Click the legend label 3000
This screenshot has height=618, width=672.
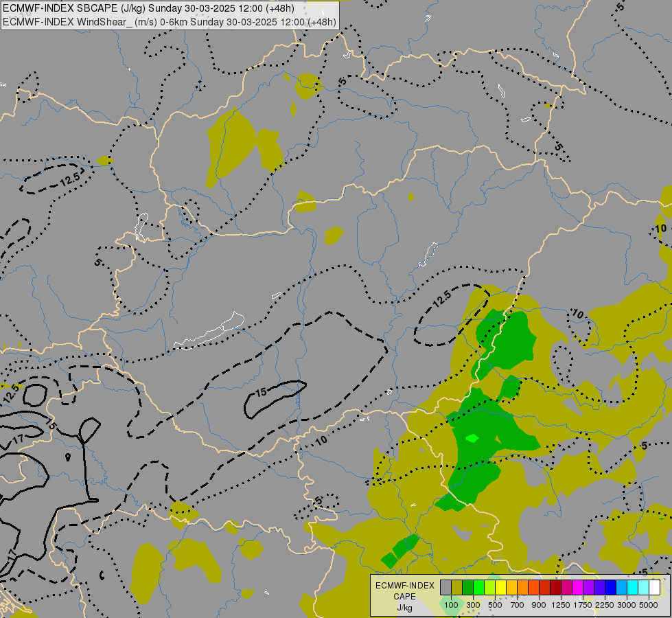[627, 605]
